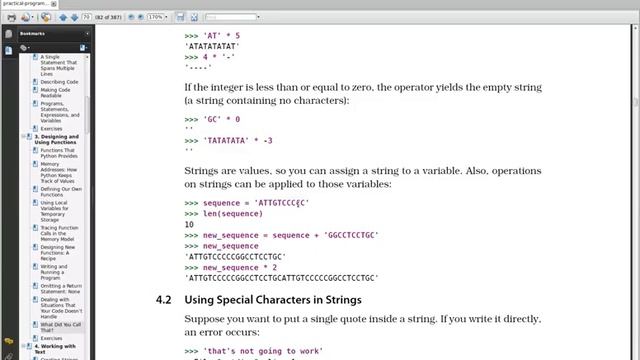Open the Page Thumbnails panel icon
Viewport: 640px width, 360px height.
point(9,34)
